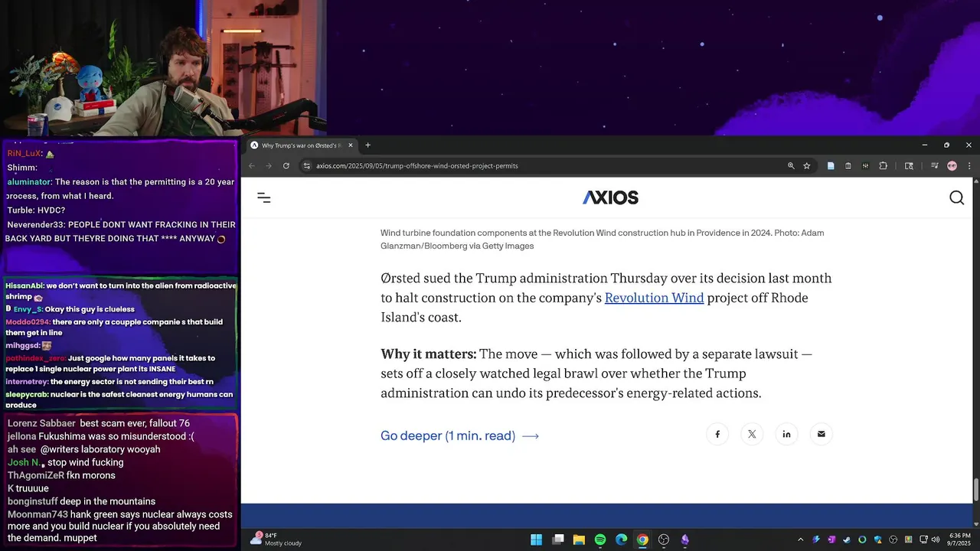Click jellona Fukushima chat message
Screen dimensions: 980x551
[101, 436]
